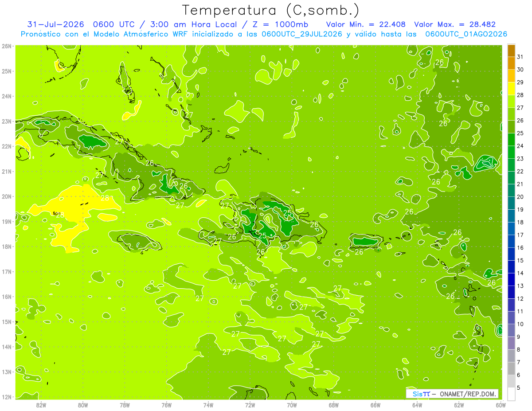This screenshot has height=411, width=532.
Task: Select the '13N' latitude label
Action: (6, 372)
